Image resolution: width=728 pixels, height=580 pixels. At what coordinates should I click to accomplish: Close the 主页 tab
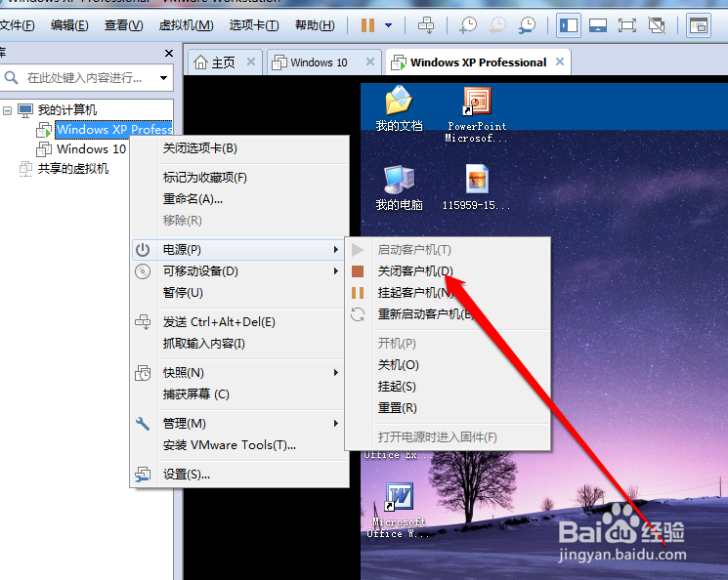[x=251, y=62]
